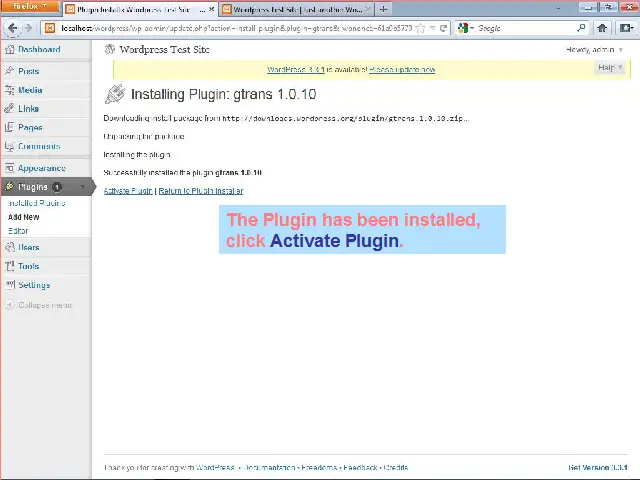Image resolution: width=640 pixels, height=480 pixels.
Task: Click the Google search engine icon
Action: pyautogui.click(x=462, y=28)
